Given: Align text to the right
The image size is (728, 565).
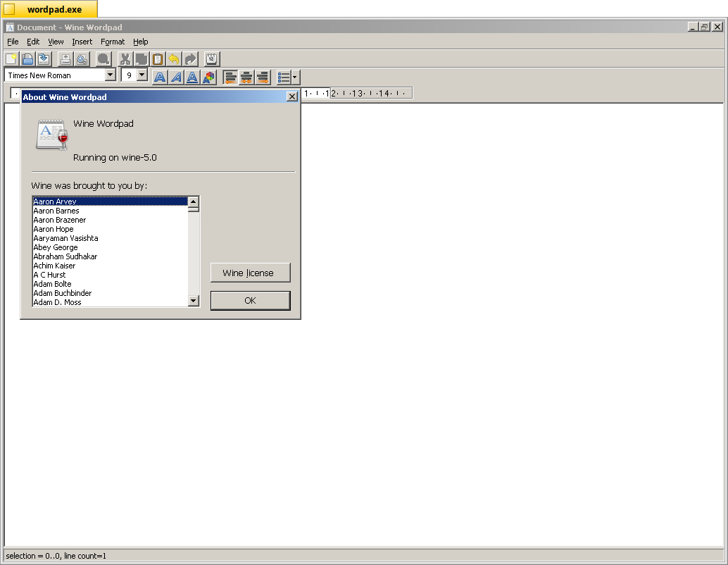Looking at the screenshot, I should 263,77.
